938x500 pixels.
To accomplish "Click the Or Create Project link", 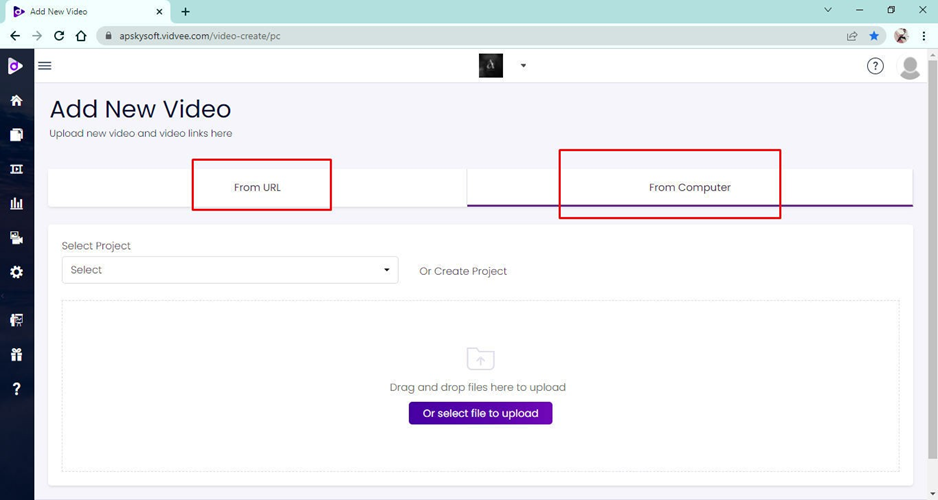I will (x=463, y=271).
